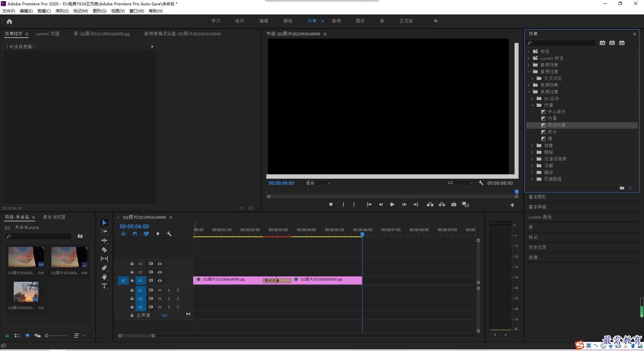Open the Lumetri 范围 tab
Image resolution: width=644 pixels, height=351 pixels.
[48, 34]
